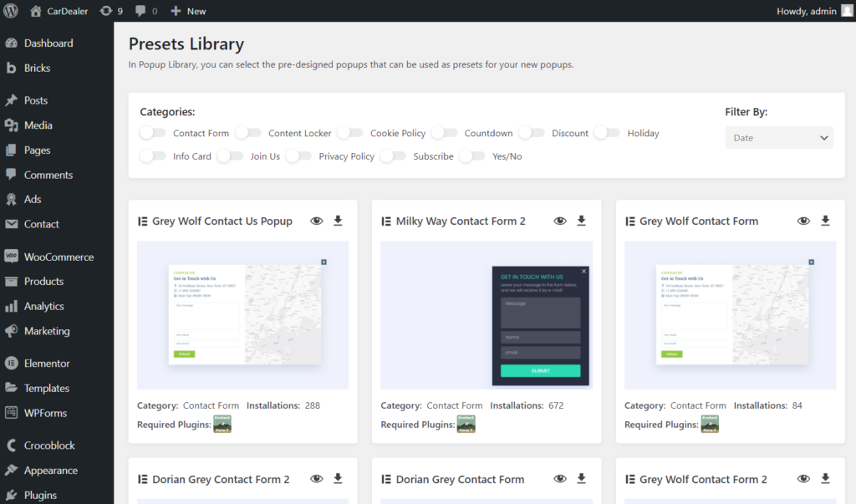The image size is (856, 504).
Task: Click the Analytics bar chart icon
Action: click(11, 307)
